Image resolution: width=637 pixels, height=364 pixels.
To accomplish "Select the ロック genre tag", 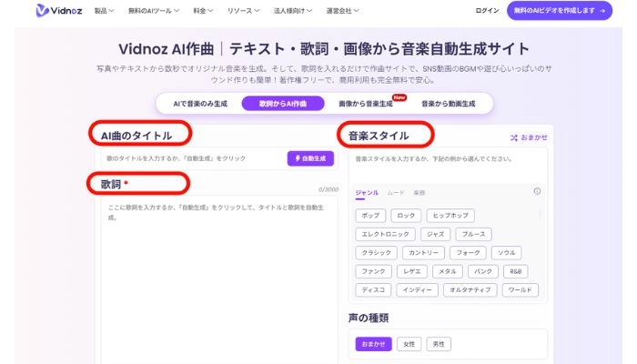I will (406, 216).
